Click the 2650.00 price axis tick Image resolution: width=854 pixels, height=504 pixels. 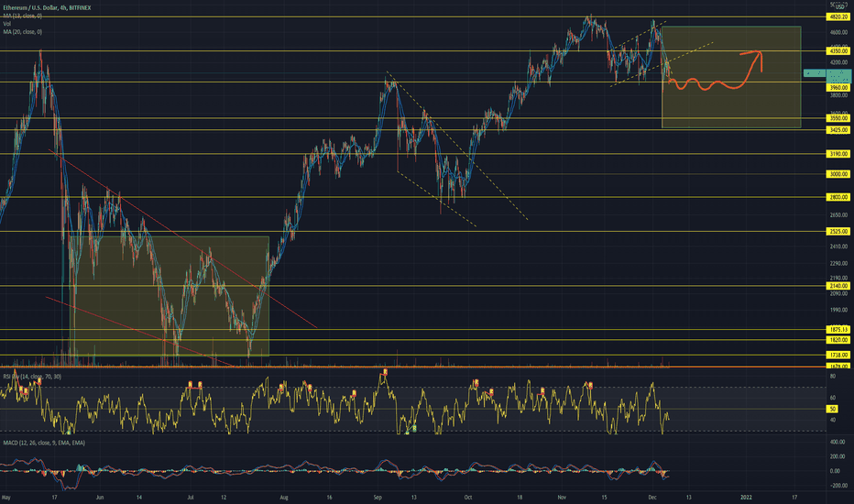[838, 214]
